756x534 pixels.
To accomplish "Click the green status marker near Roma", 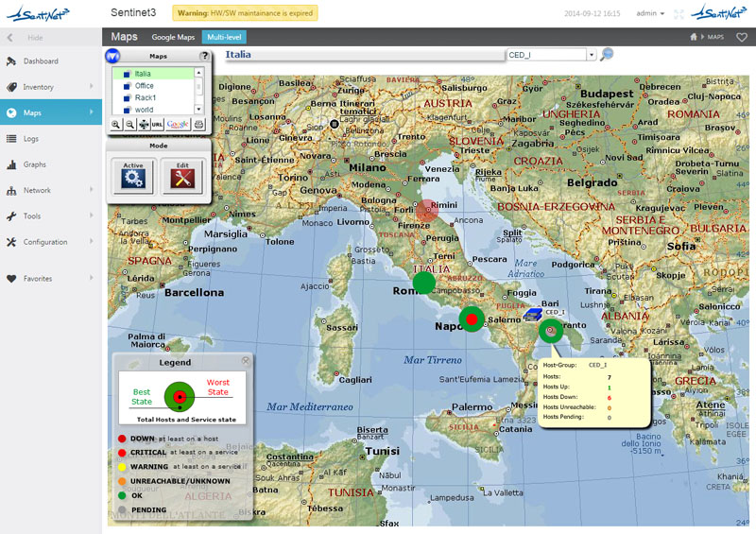I will coord(424,283).
